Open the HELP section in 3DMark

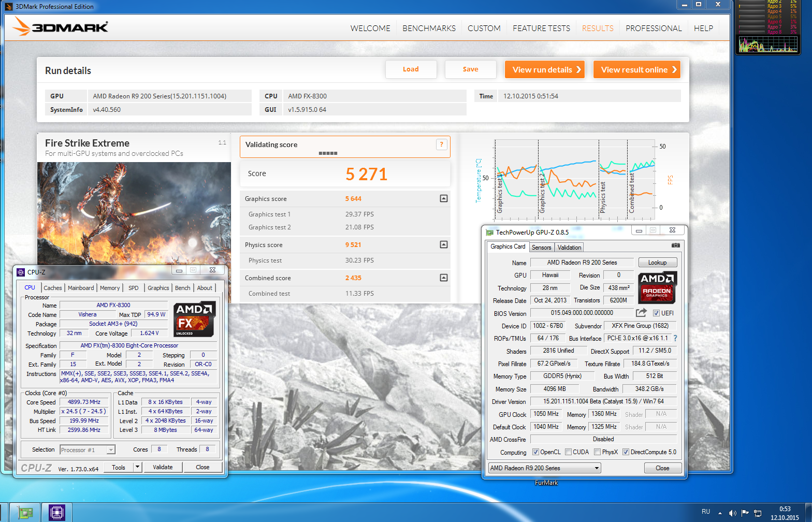point(703,28)
